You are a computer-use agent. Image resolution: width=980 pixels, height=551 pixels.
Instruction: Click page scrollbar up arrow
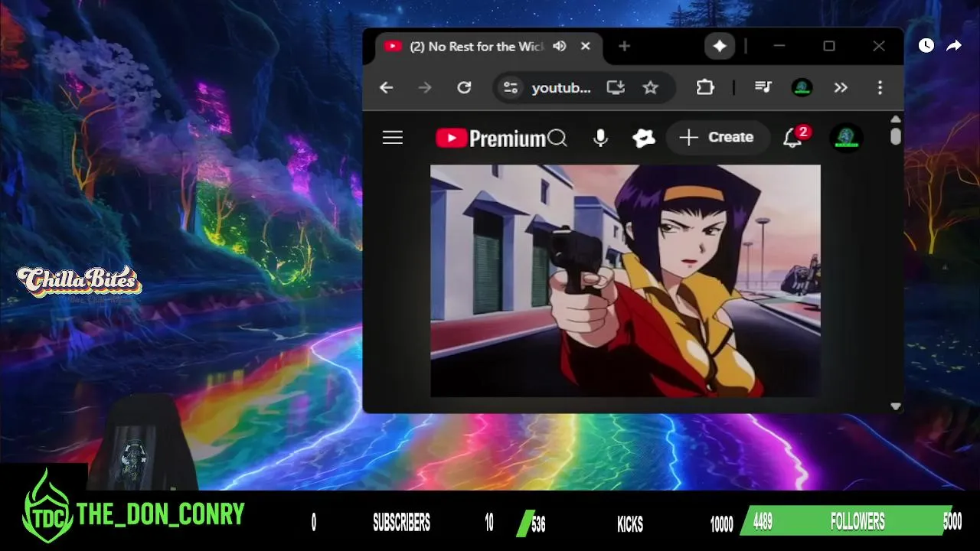tap(896, 119)
